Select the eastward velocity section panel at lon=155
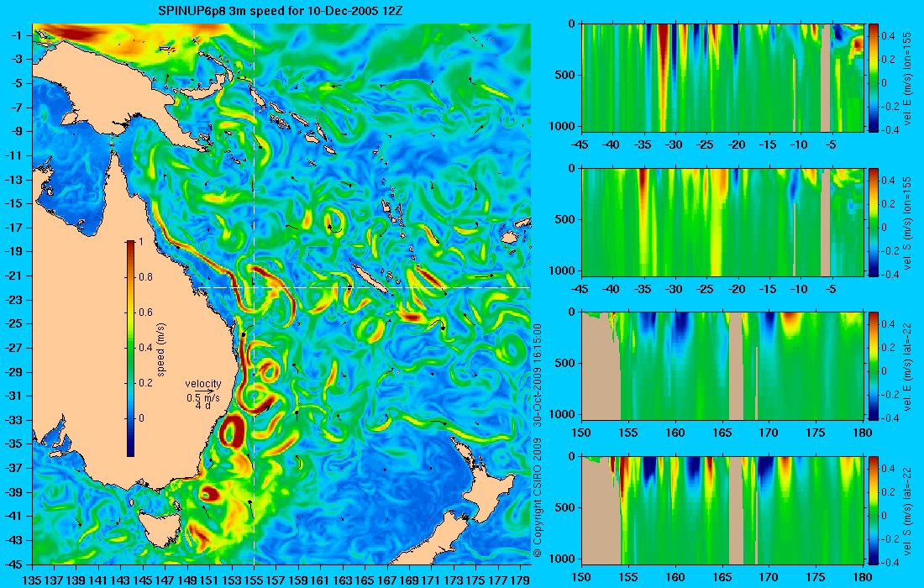Viewport: 924px width, 588px height. (722, 78)
